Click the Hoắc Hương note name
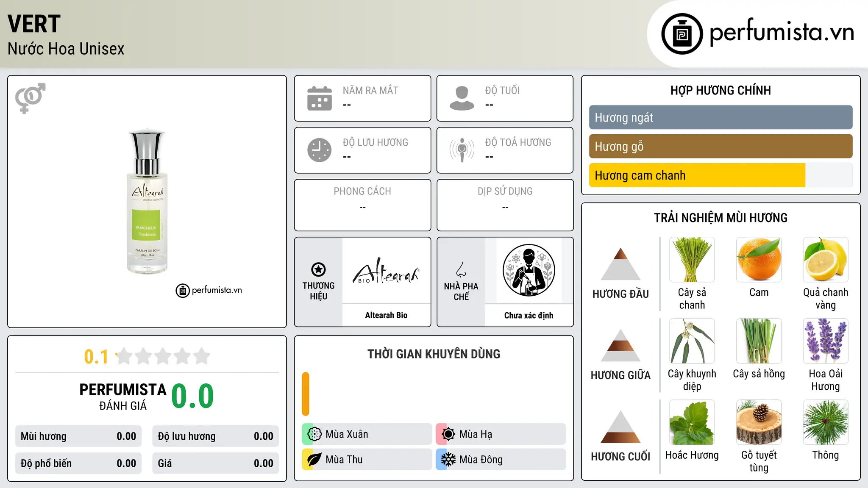868x488 pixels. click(x=692, y=455)
